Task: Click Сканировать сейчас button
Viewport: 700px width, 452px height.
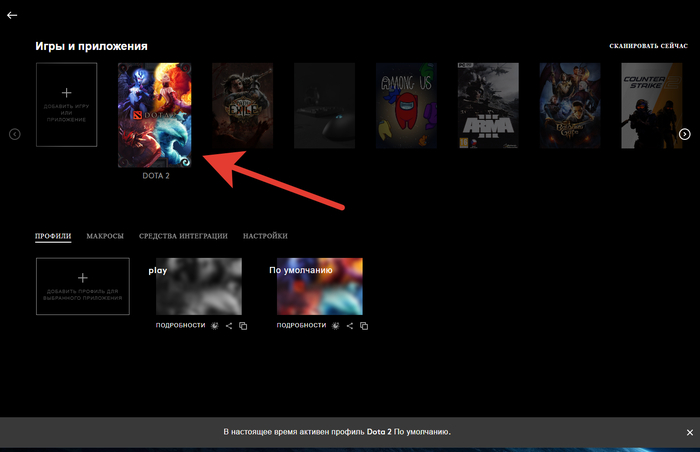Action: coord(648,47)
